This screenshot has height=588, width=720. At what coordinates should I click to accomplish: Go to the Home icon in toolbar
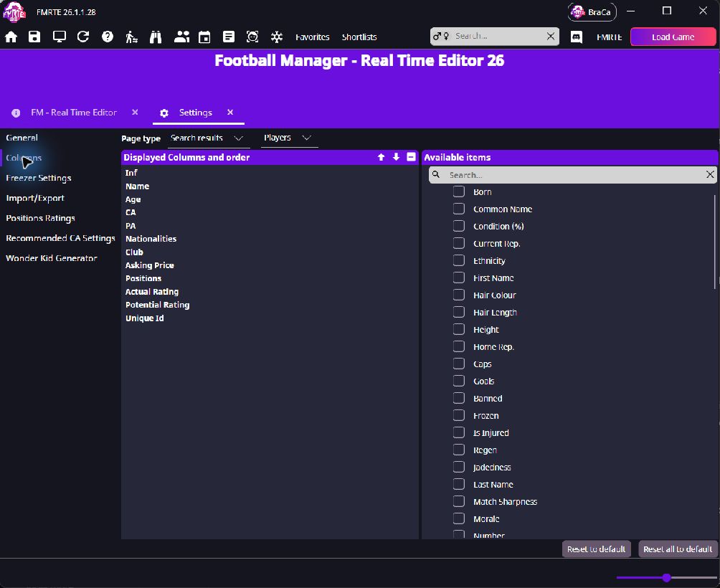click(11, 37)
